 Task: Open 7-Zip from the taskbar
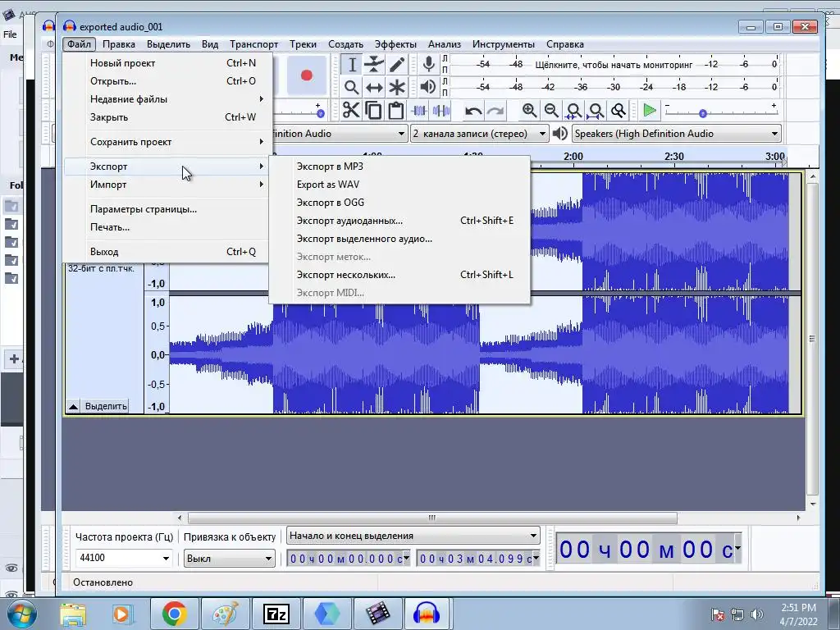click(x=276, y=614)
